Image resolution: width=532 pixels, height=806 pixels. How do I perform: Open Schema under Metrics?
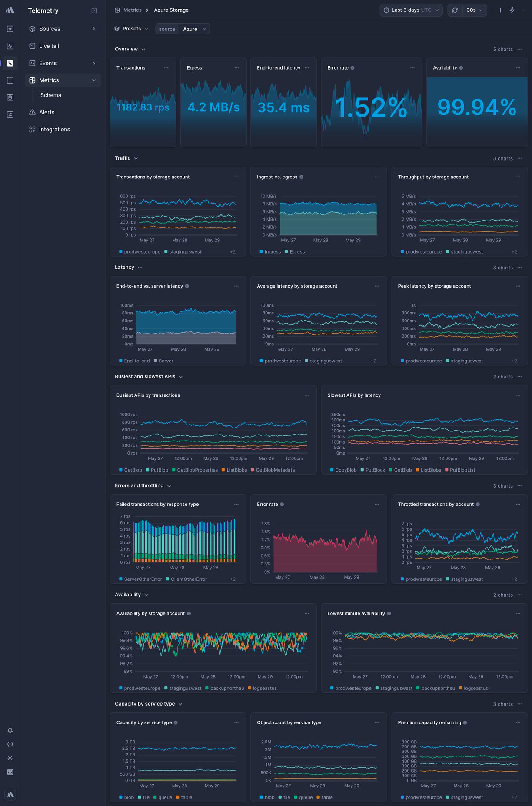pyautogui.click(x=51, y=95)
